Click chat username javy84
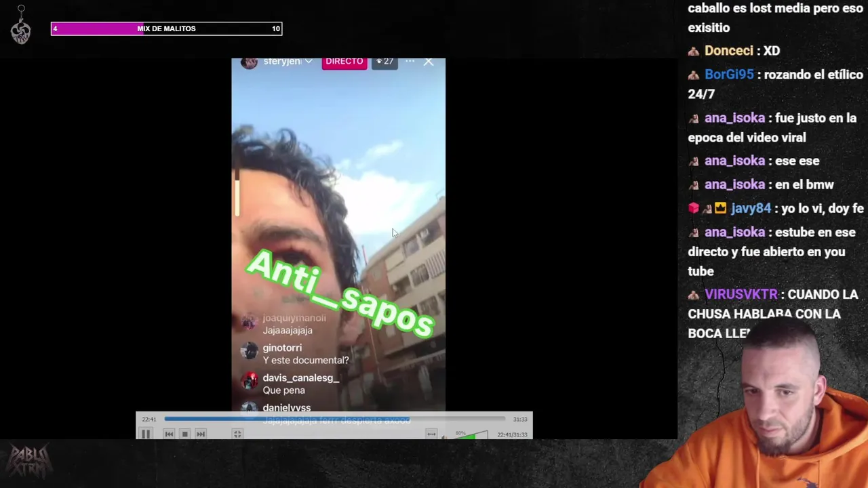 click(751, 209)
